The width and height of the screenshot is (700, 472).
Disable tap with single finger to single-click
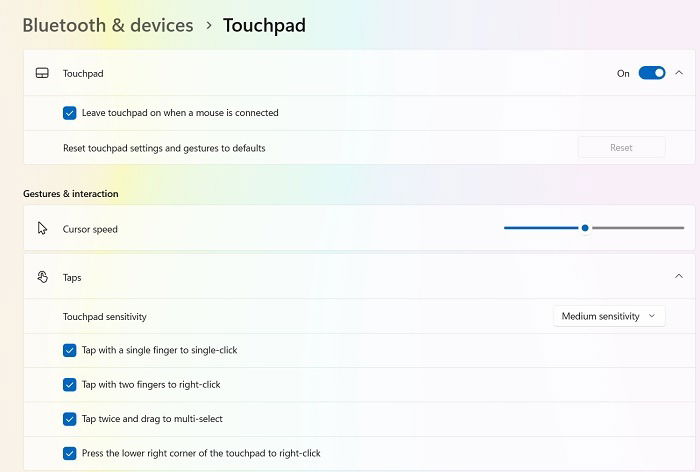point(70,350)
